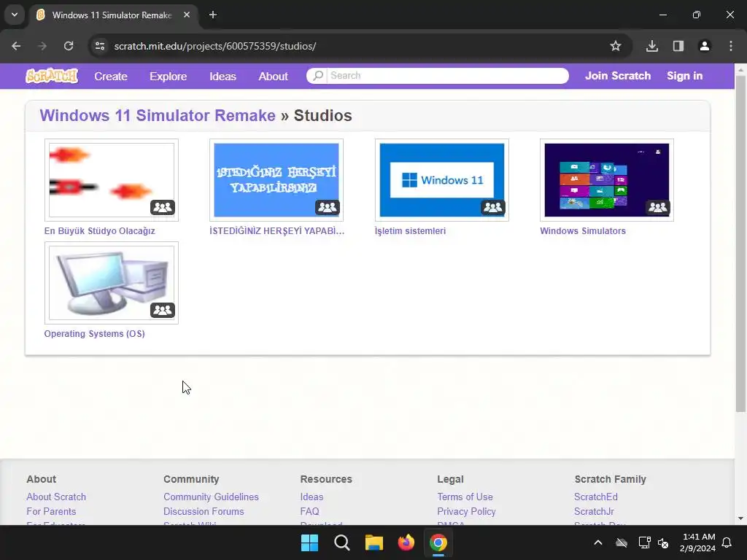
Task: Open a new browser tab
Action: pyautogui.click(x=213, y=15)
